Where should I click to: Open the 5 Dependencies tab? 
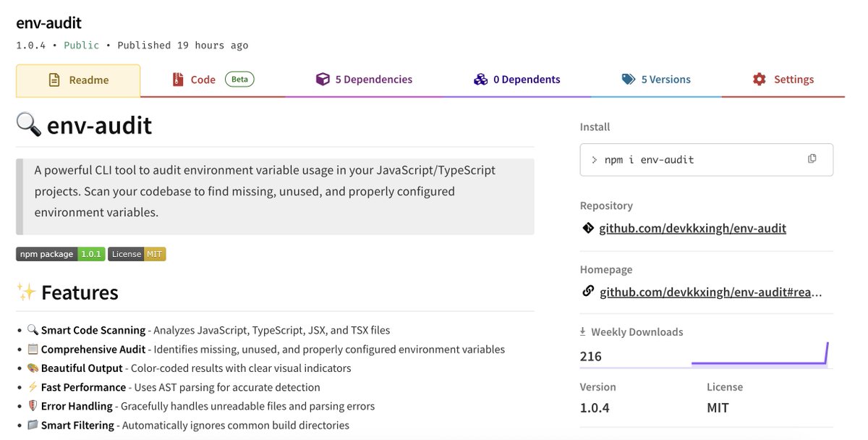coord(364,80)
